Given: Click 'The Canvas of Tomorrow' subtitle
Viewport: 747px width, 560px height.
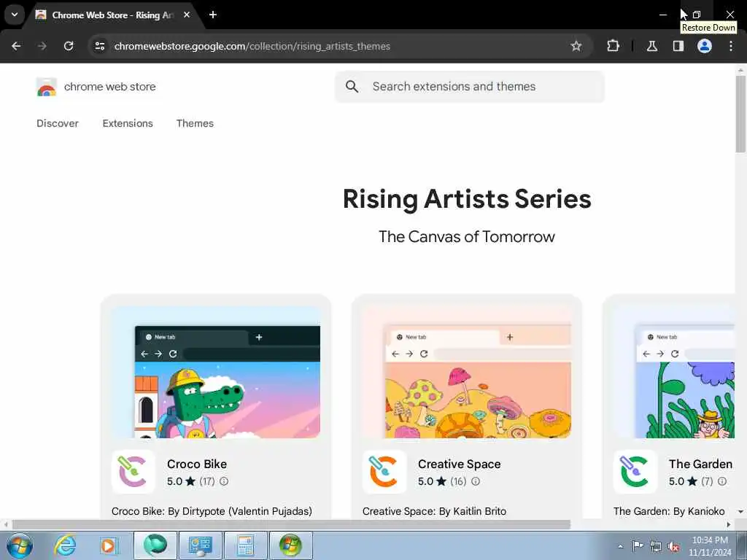Looking at the screenshot, I should (x=467, y=237).
